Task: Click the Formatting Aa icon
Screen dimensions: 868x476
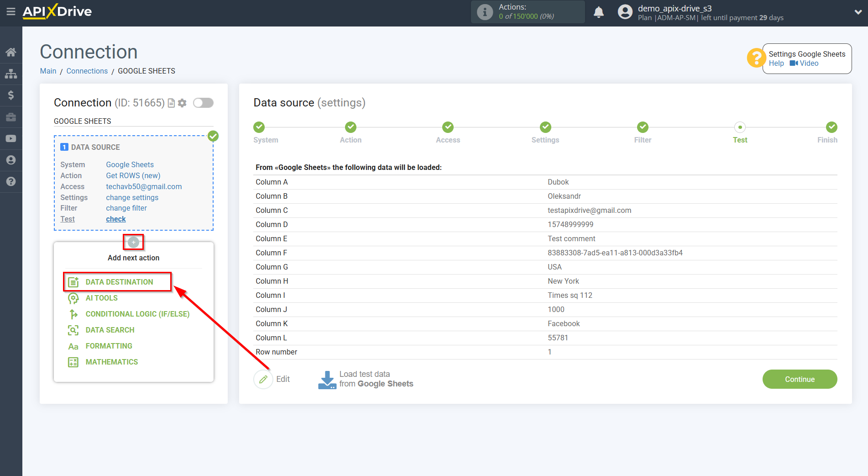Action: click(73, 346)
